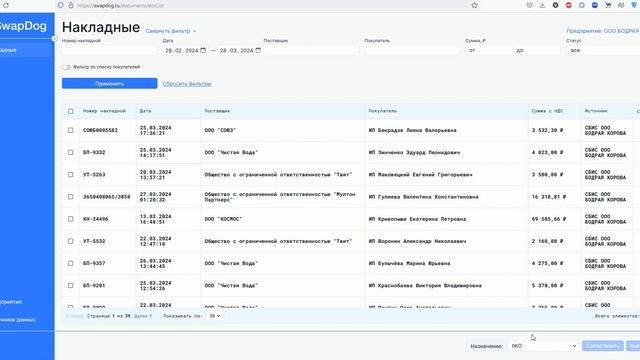Open the Предприятия sidebar item
Viewport: 640px width, 360px height.
[11, 302]
